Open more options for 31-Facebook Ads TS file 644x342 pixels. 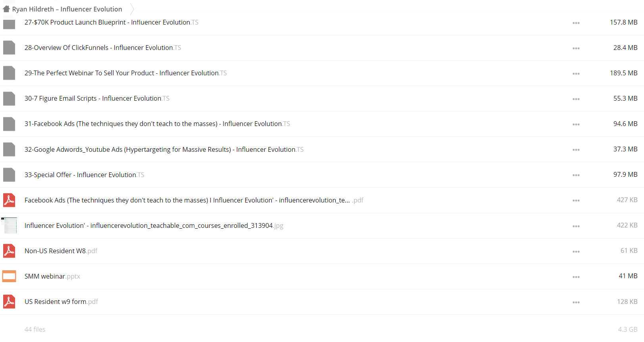click(576, 124)
